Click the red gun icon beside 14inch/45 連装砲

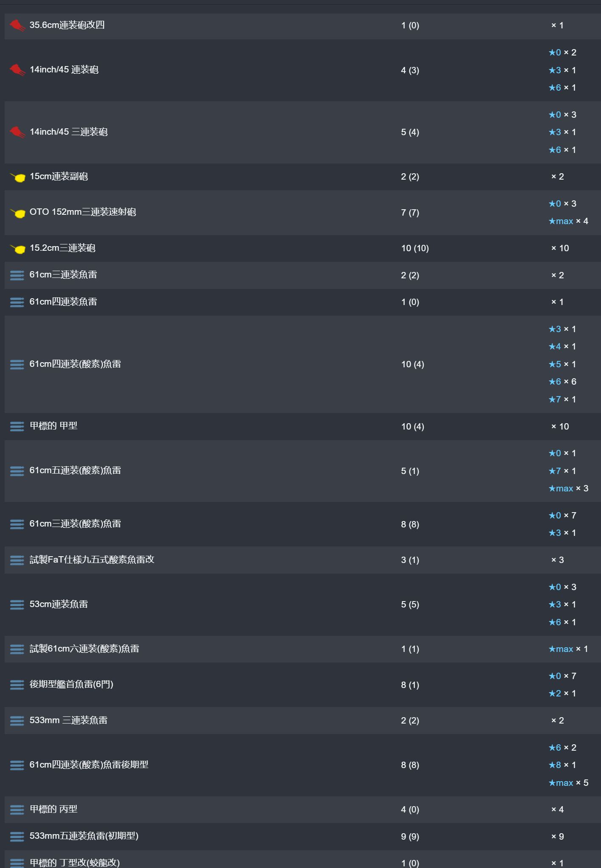(17, 70)
